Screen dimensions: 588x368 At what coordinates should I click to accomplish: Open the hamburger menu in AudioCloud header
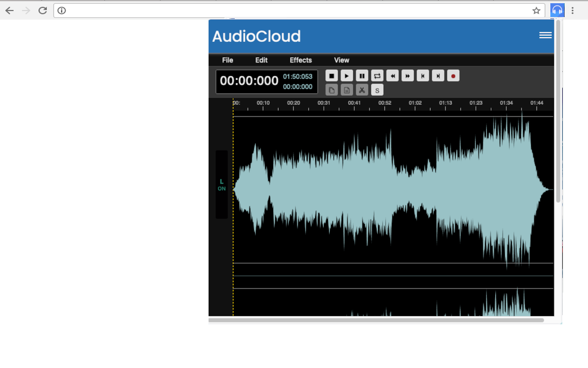[545, 35]
